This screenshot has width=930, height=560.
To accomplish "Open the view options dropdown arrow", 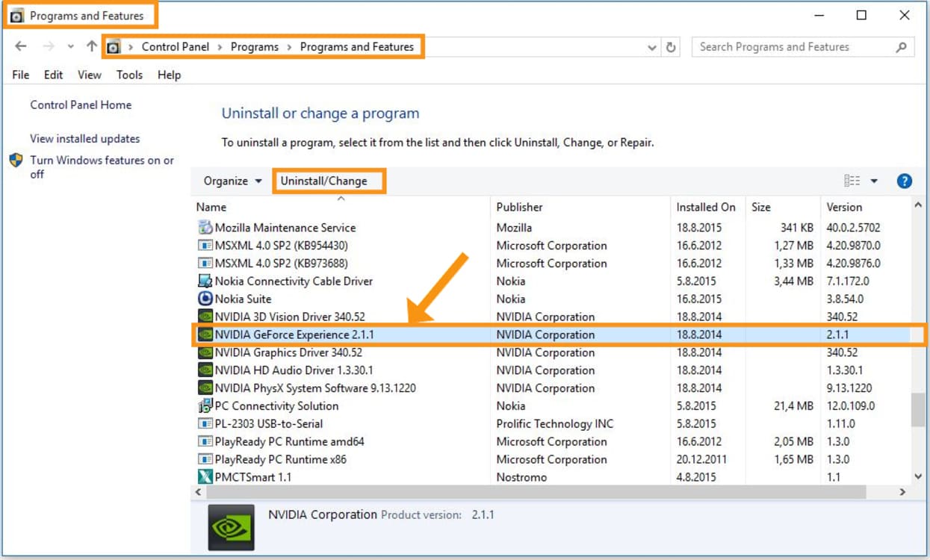I will (x=874, y=181).
